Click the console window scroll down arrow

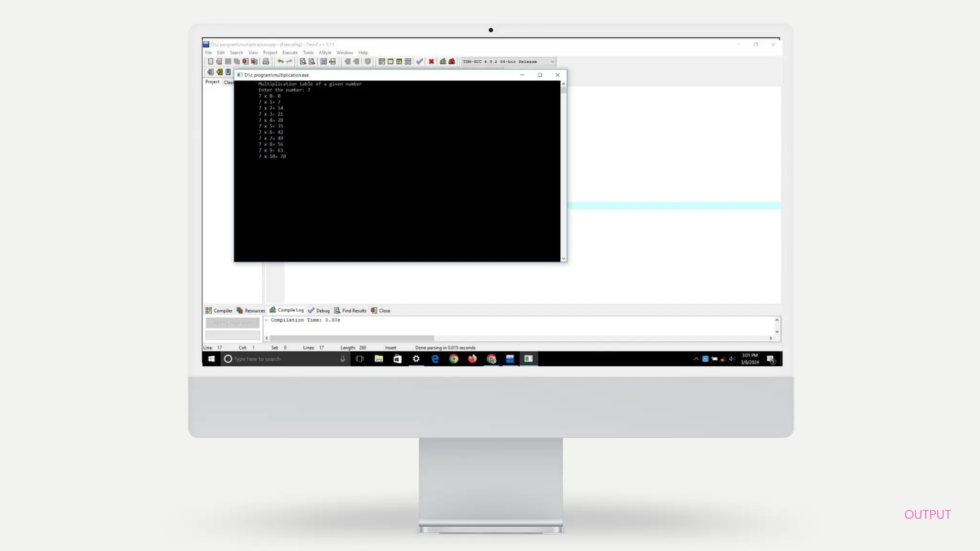[x=563, y=258]
